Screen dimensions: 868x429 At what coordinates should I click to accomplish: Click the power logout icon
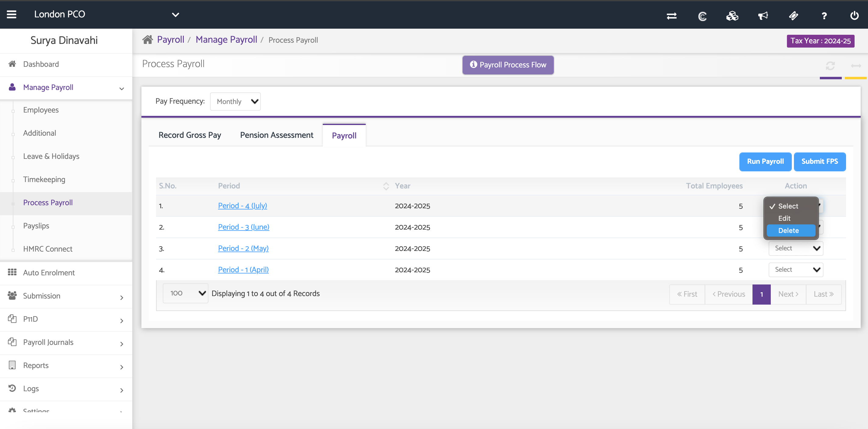[854, 16]
